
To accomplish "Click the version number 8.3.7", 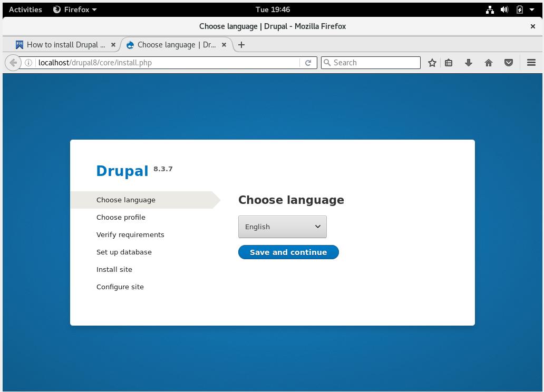I will [x=163, y=169].
